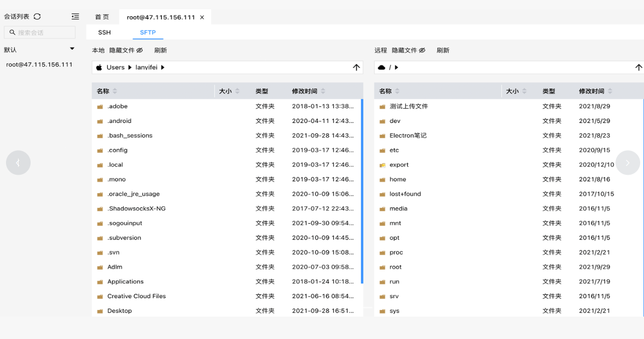This screenshot has width=644, height=339.
Task: Switch to the SSH tab
Action: coord(104,32)
